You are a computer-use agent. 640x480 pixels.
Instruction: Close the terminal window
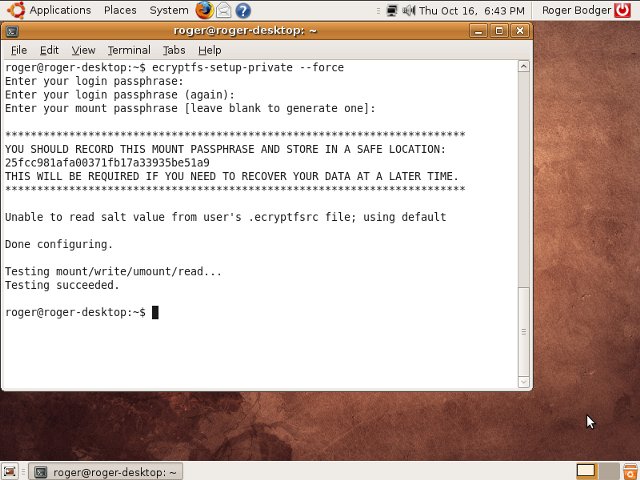[520, 31]
